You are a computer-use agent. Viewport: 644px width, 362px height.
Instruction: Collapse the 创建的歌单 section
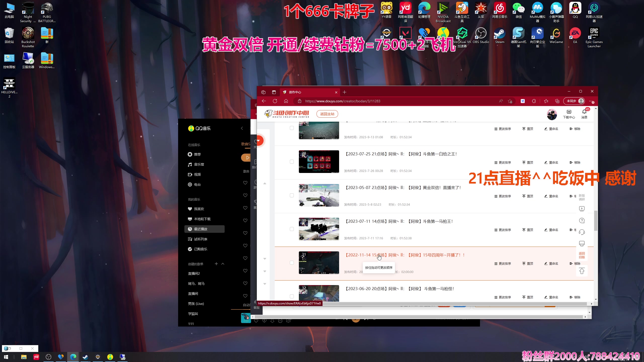coord(223,264)
